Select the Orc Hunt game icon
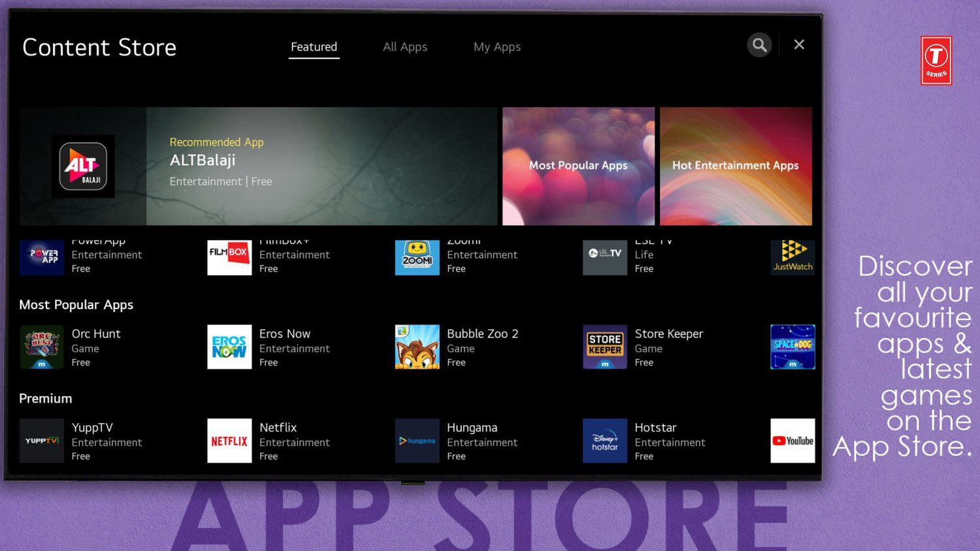This screenshot has width=980, height=551. (x=42, y=347)
